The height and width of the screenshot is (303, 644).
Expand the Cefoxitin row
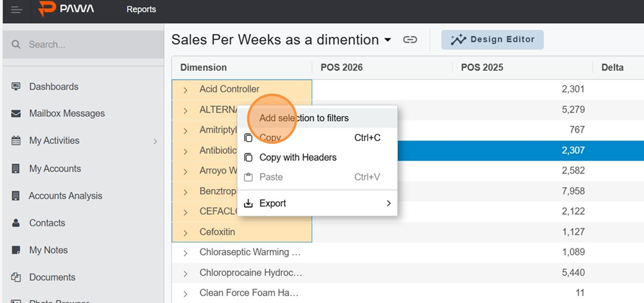(185, 233)
